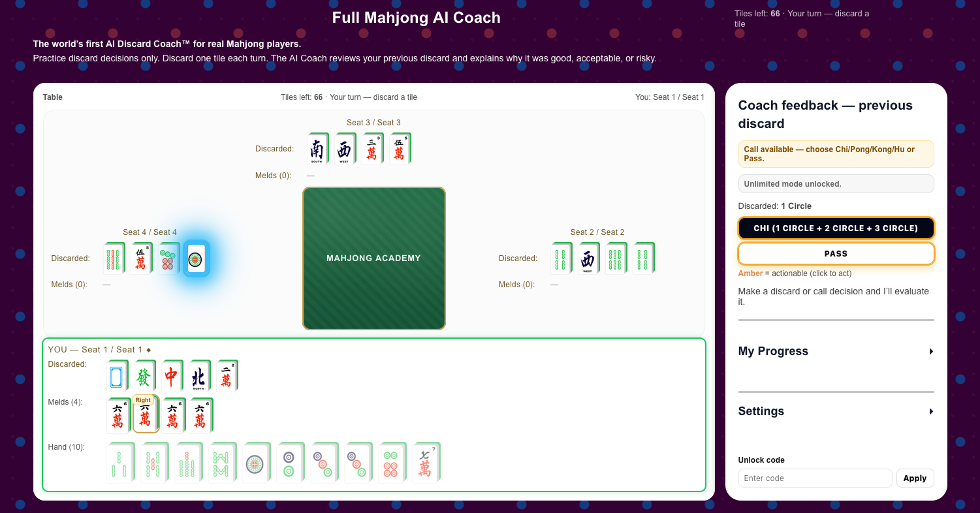Click your discarded 2 Wan tile
980x513 pixels.
[227, 376]
